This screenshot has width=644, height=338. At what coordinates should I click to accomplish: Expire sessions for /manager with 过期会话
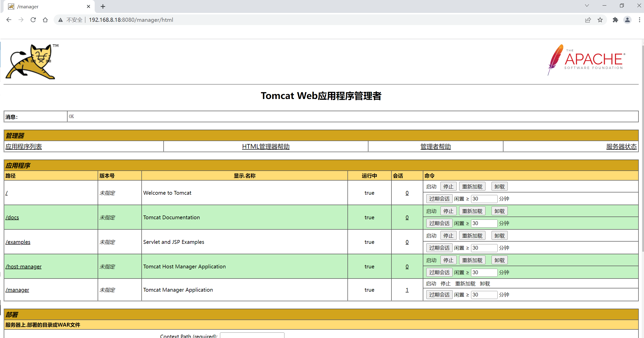point(439,295)
